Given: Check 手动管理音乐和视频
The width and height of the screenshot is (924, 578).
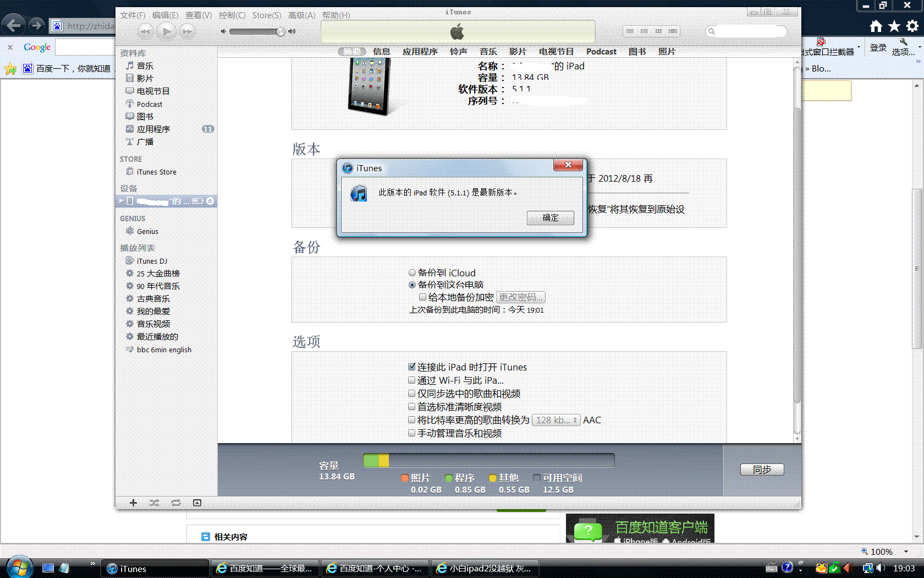Looking at the screenshot, I should 411,433.
